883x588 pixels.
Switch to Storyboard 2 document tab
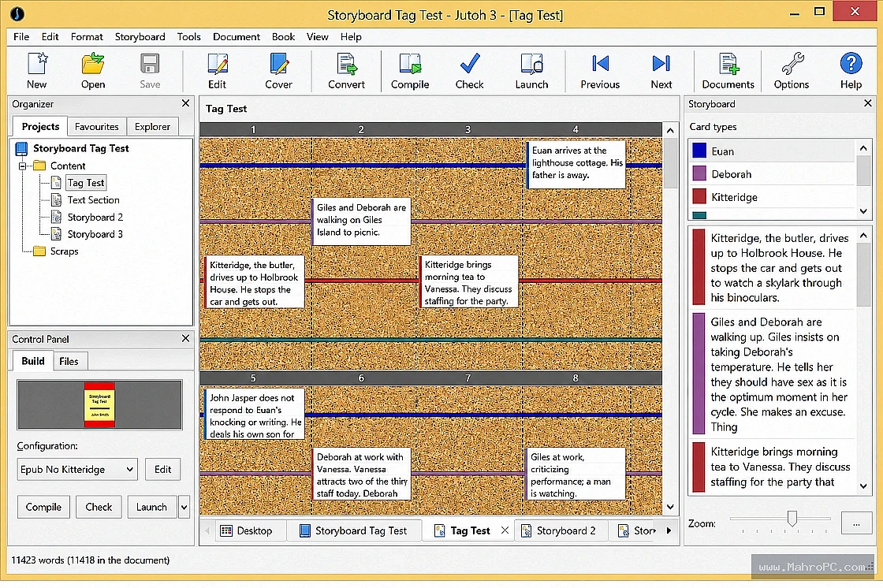[560, 530]
